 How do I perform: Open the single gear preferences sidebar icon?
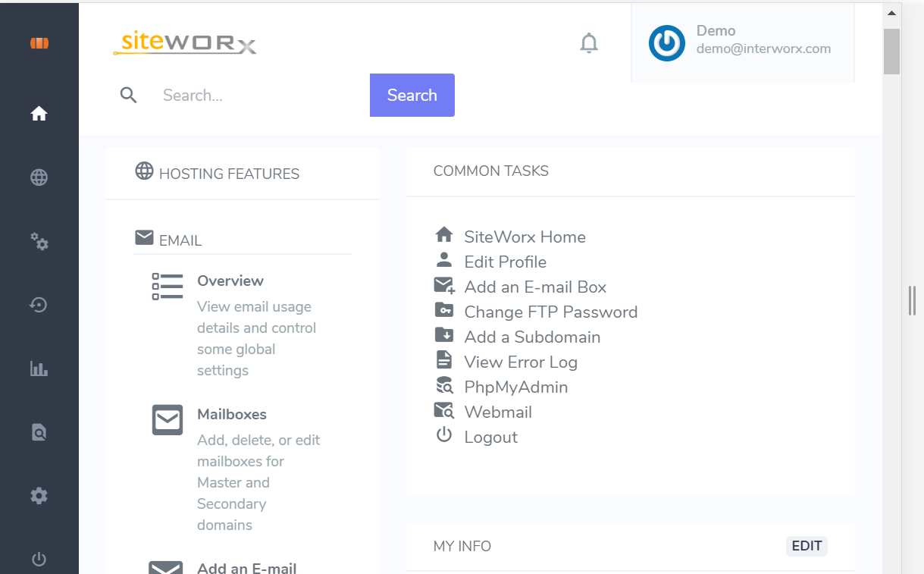click(39, 496)
